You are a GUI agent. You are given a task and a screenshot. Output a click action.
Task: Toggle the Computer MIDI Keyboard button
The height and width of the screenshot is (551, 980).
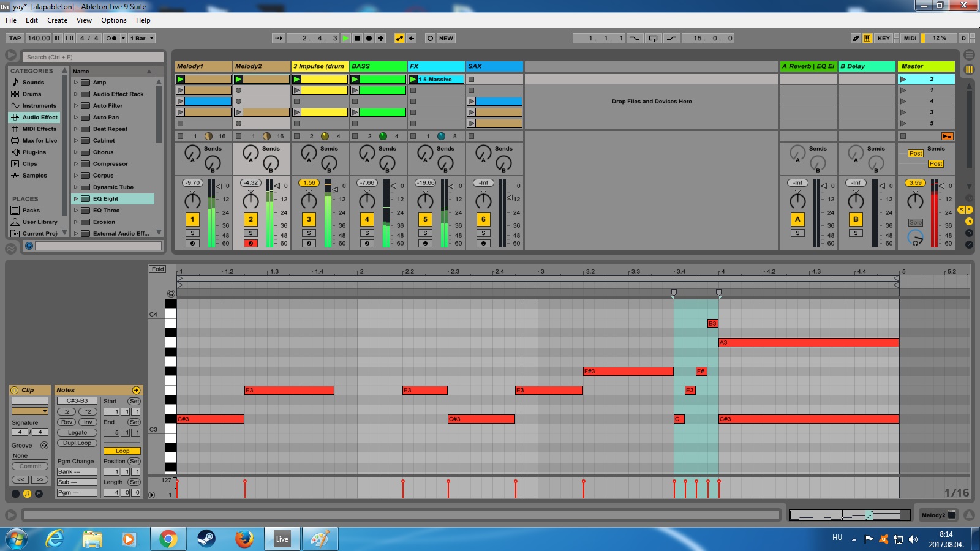[867, 38]
